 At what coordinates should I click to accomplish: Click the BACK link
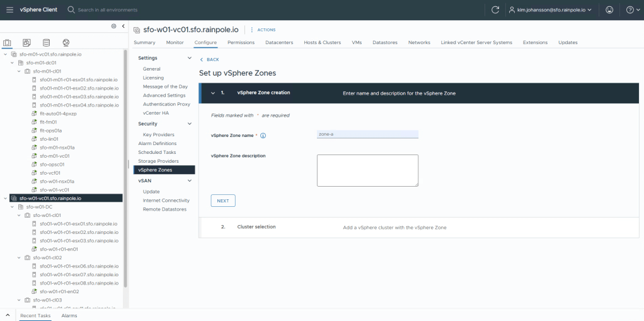[x=210, y=59]
